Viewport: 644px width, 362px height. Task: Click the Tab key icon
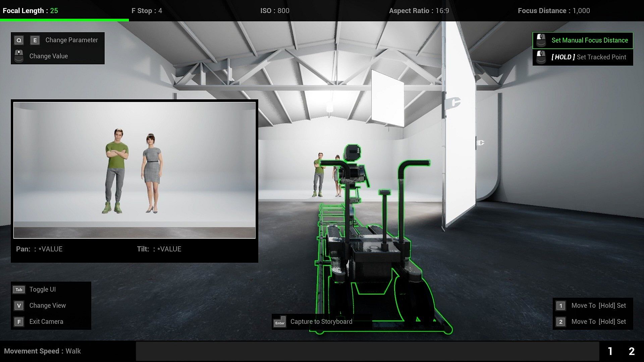19,290
